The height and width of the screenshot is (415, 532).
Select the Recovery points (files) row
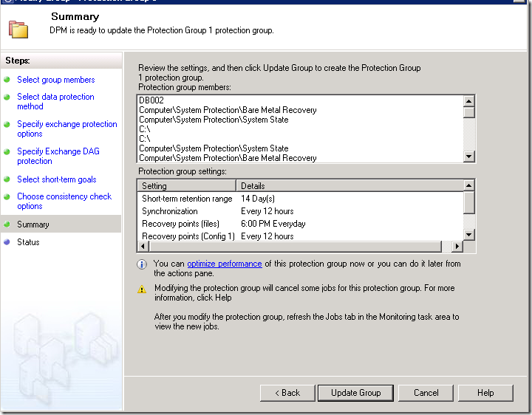(x=300, y=224)
